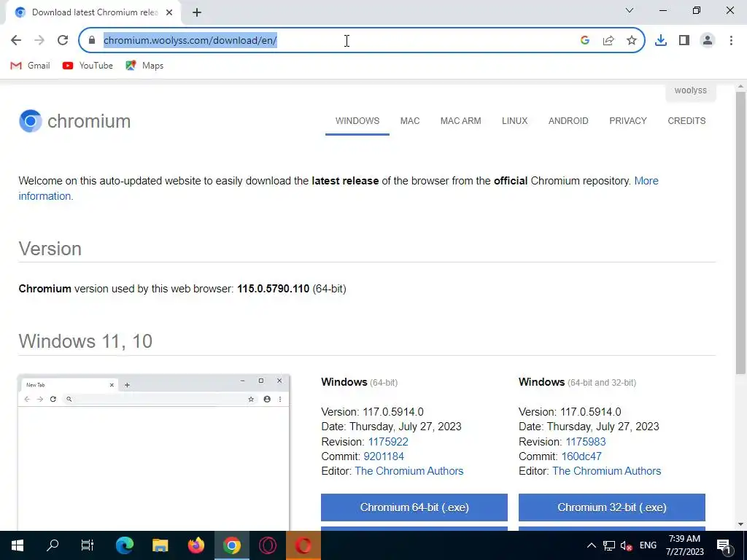Click the chromium logo
Image resolution: width=747 pixels, height=560 pixels.
(75, 121)
